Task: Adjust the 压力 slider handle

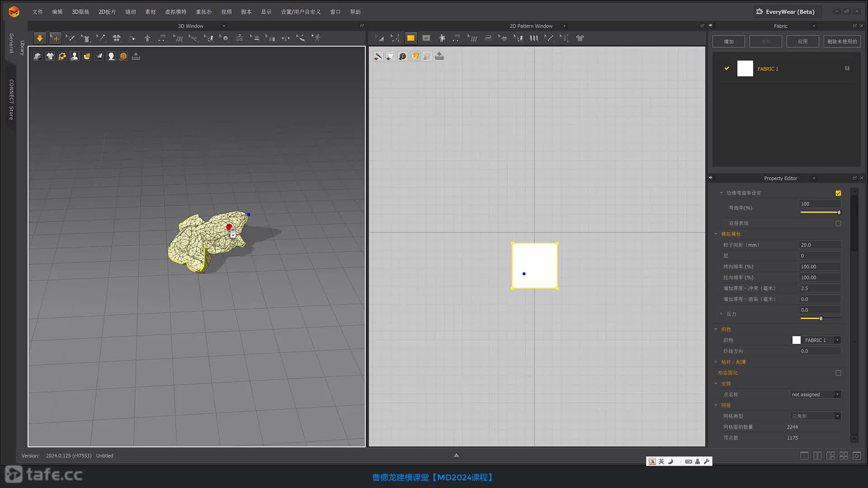Action: [821, 319]
